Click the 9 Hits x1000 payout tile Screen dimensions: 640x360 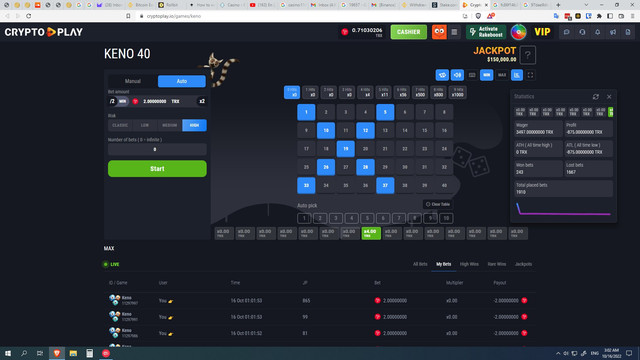point(457,92)
